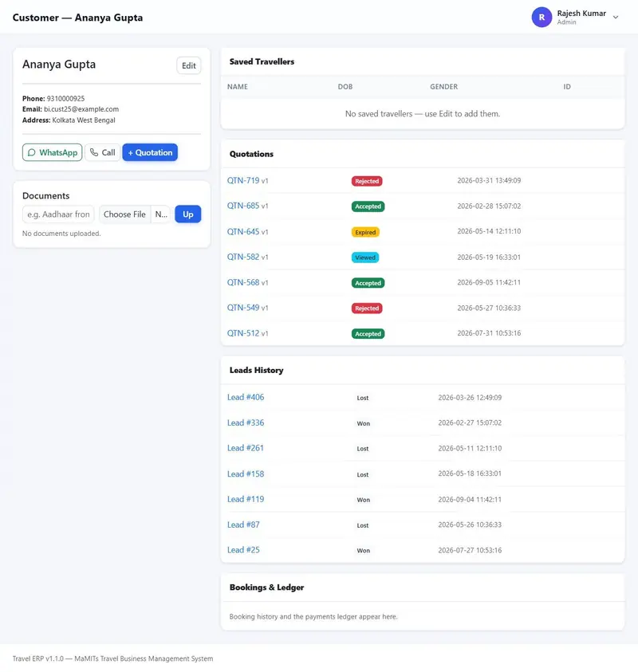Open quotation QTN-645
Screen dimensions: 638x672
243,231
